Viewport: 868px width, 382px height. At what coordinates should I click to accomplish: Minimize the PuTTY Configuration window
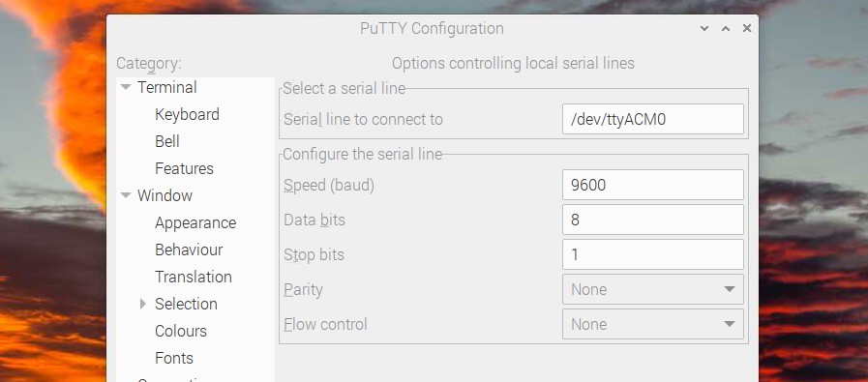(704, 28)
